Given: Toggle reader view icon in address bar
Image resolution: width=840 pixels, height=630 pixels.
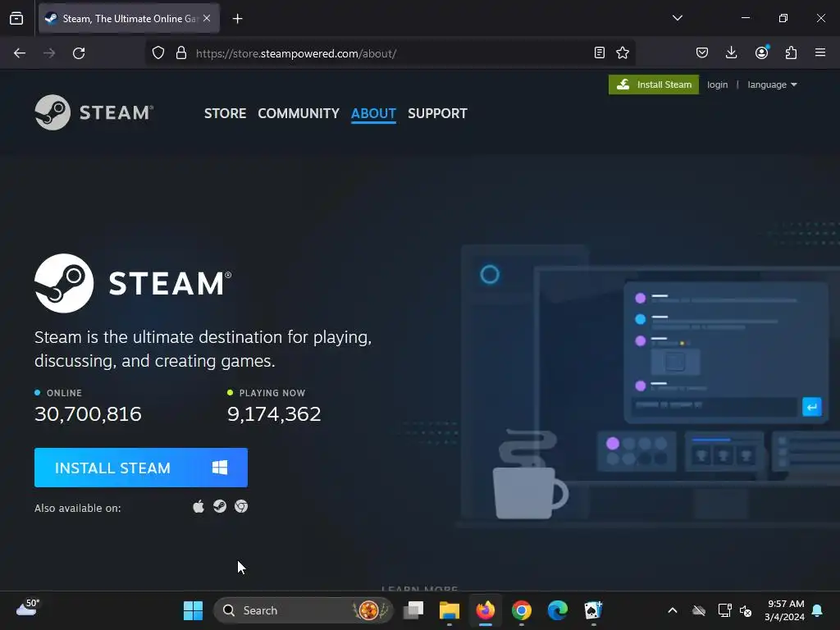Looking at the screenshot, I should [x=600, y=52].
